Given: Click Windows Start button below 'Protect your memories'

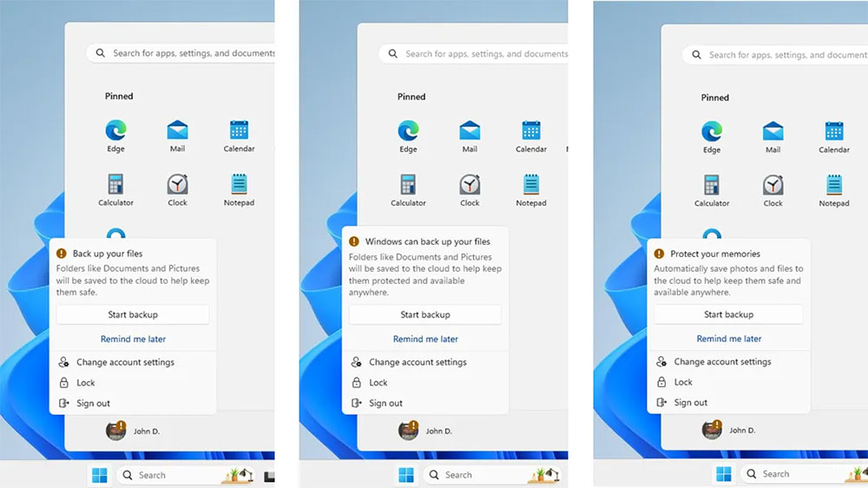Looking at the screenshot, I should click(724, 473).
